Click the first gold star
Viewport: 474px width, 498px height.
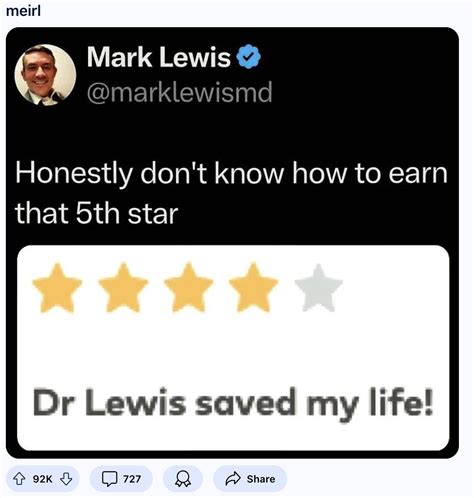click(57, 287)
